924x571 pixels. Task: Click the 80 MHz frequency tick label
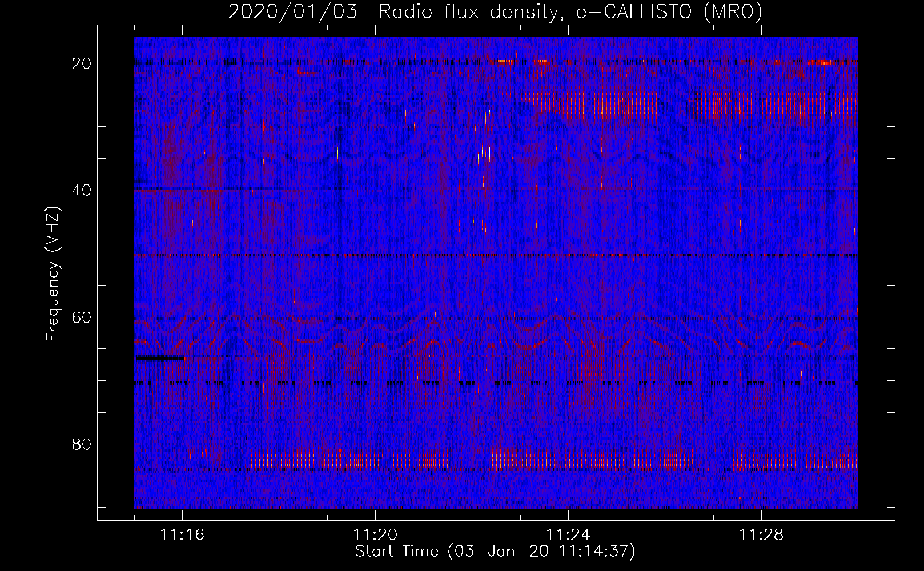(x=82, y=444)
